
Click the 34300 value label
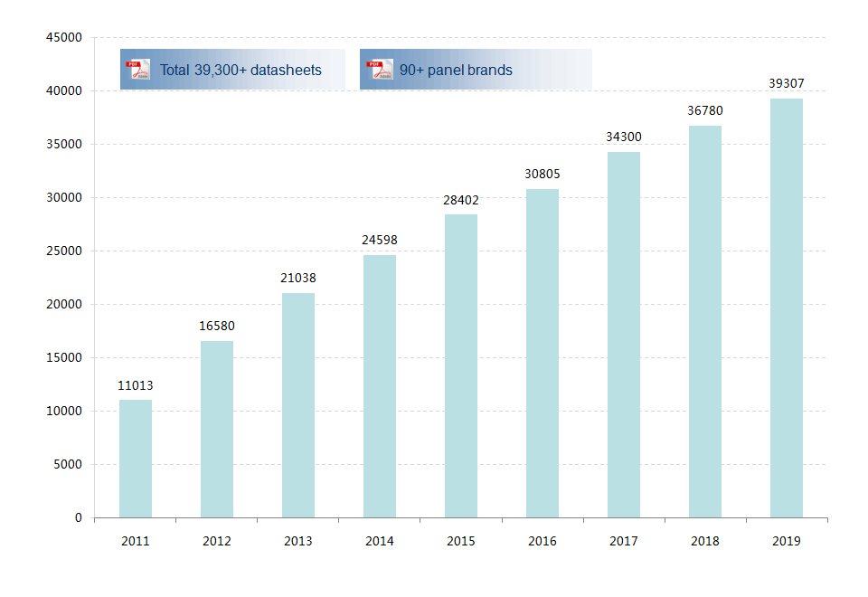[x=624, y=137]
